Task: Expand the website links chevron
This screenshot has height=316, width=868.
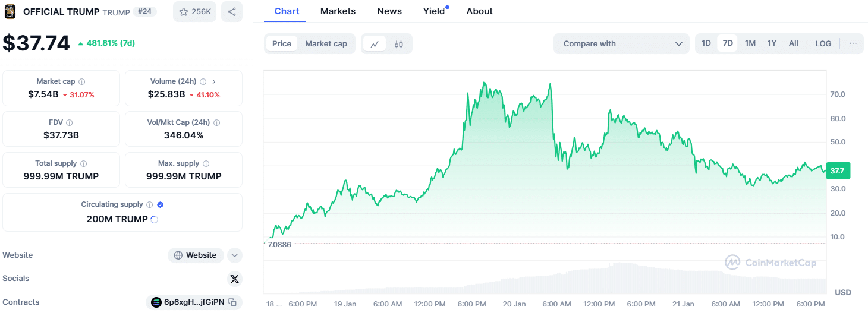Action: point(235,255)
